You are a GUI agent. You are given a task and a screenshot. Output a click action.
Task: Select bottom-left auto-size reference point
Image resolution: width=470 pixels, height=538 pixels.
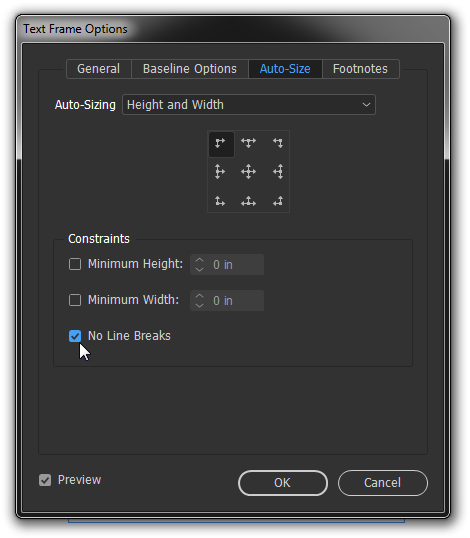pyautogui.click(x=220, y=201)
